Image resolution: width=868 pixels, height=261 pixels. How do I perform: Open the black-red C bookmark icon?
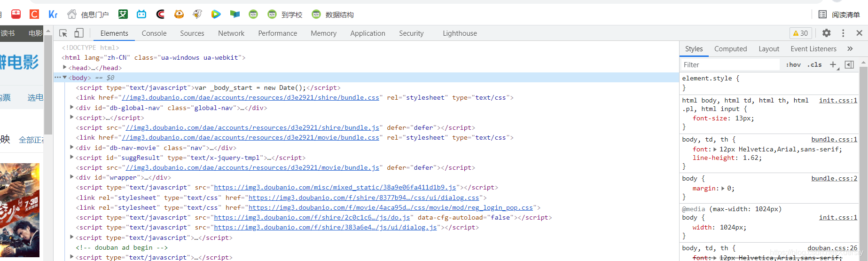pos(160,14)
